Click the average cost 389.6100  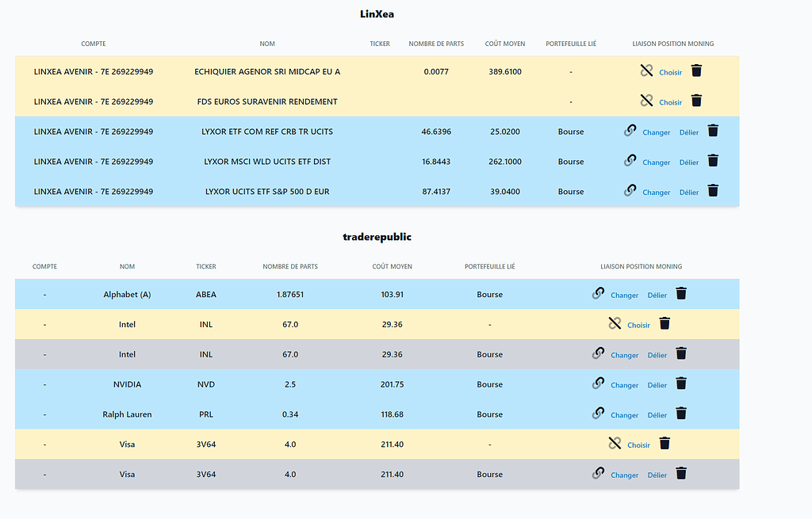pyautogui.click(x=505, y=72)
